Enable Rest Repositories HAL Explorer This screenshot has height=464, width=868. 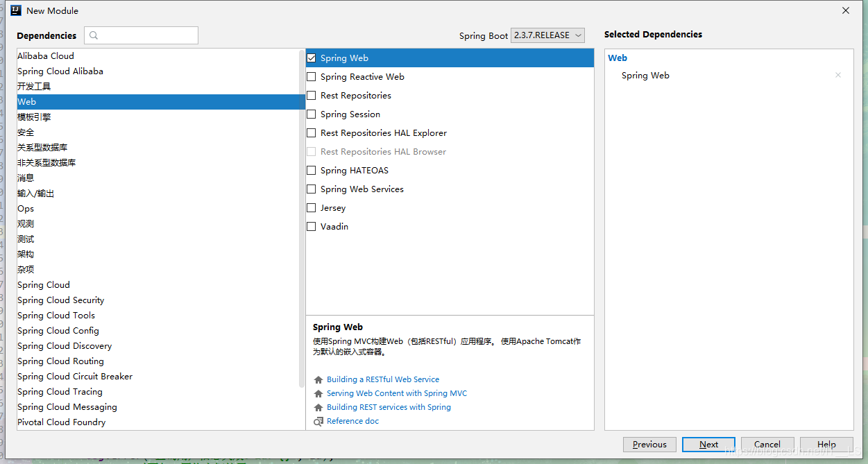point(312,133)
